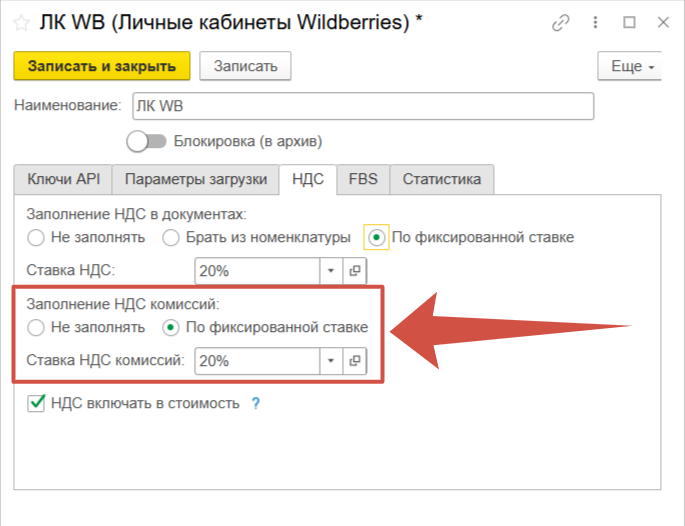685x526 pixels.
Task: Switch to the Ключи API tab
Action: [x=62, y=179]
